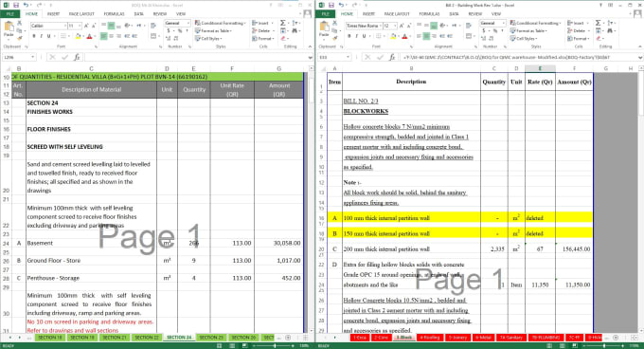Open FORMULAS tab in left window
Viewport: 644px width, 349px height.
point(114,14)
